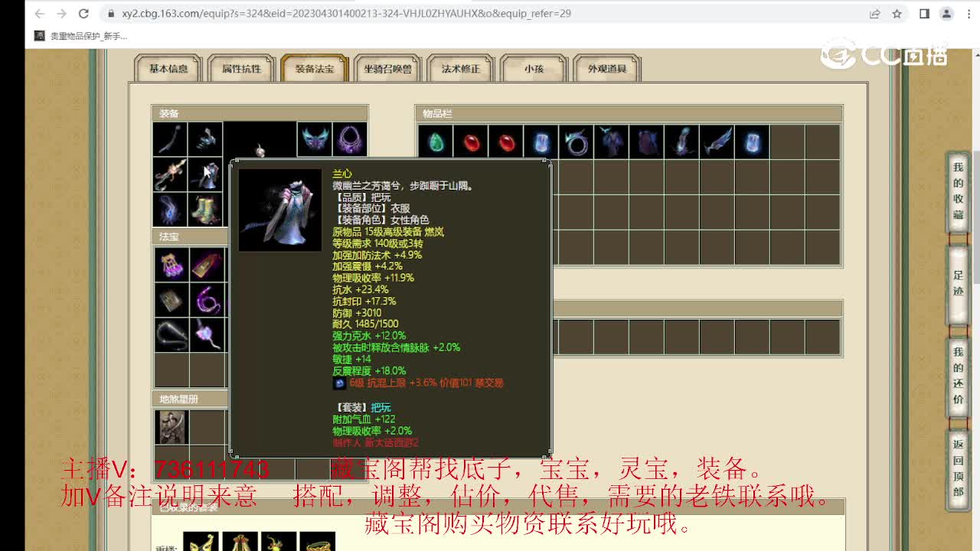Click the 反震程度 +18.0% stat line
Screen dimensions: 980x551
(x=369, y=370)
